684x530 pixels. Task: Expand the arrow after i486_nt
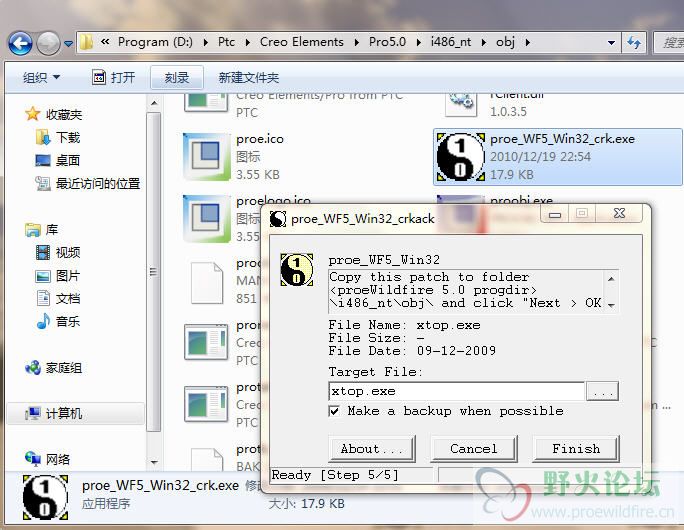[484, 42]
